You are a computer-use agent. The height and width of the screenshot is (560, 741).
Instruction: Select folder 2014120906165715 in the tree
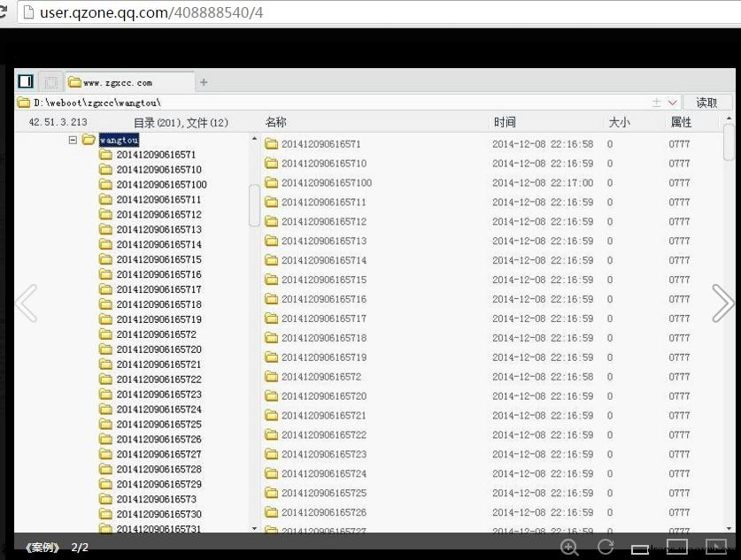151,259
